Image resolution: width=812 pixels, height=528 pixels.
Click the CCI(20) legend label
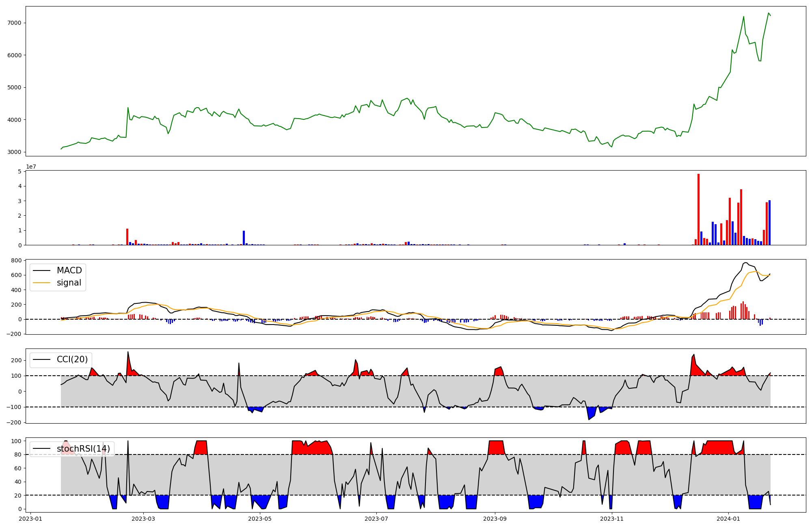point(72,359)
